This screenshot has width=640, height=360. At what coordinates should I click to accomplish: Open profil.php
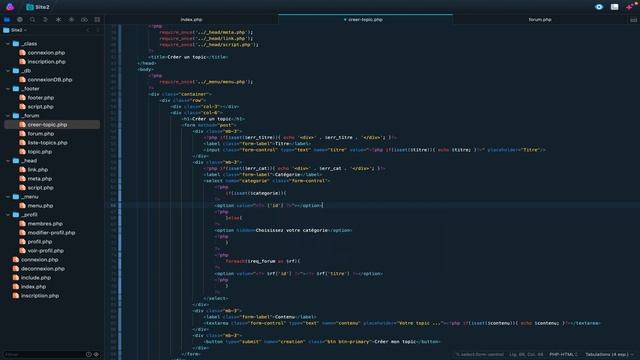point(40,241)
